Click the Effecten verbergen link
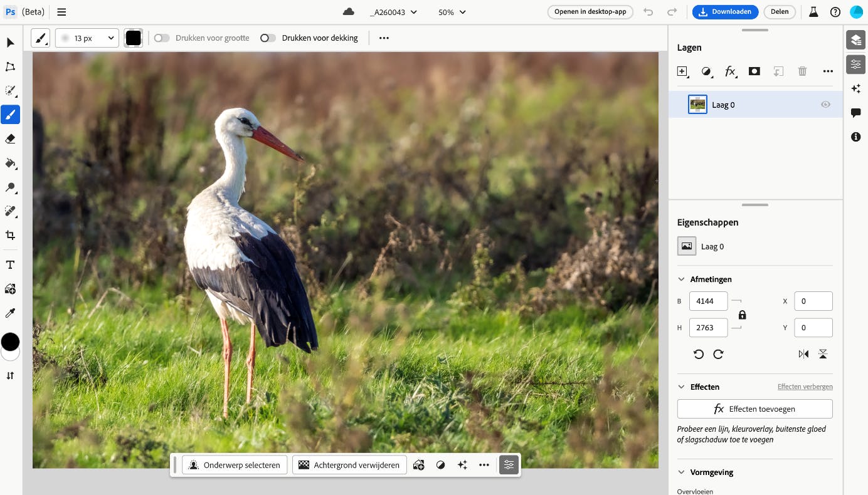This screenshot has width=868, height=495. click(805, 387)
